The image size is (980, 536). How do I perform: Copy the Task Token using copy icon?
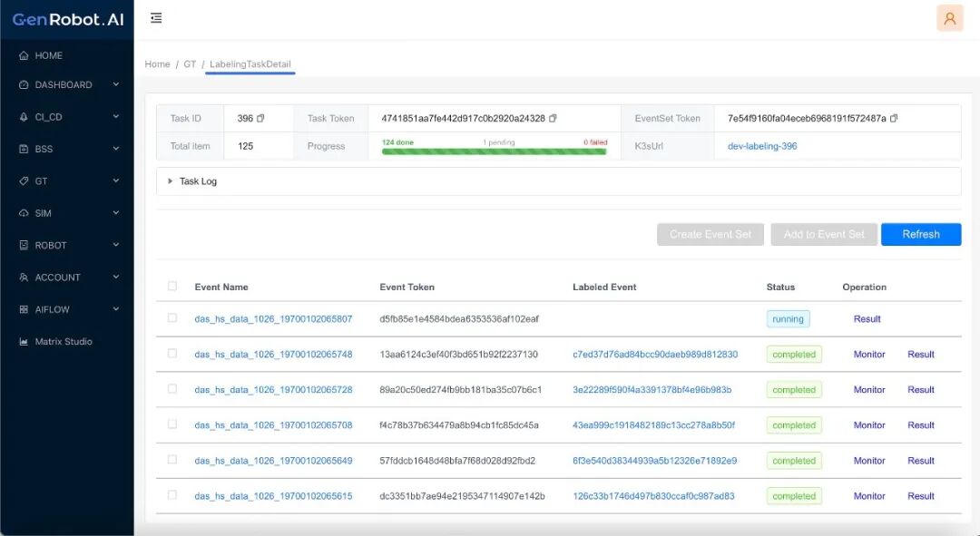coord(553,119)
